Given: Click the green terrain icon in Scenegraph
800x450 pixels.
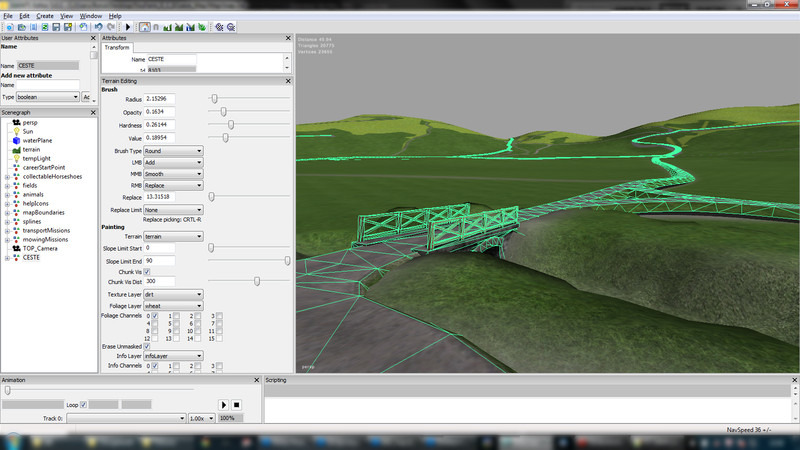Looking at the screenshot, I should tap(16, 149).
